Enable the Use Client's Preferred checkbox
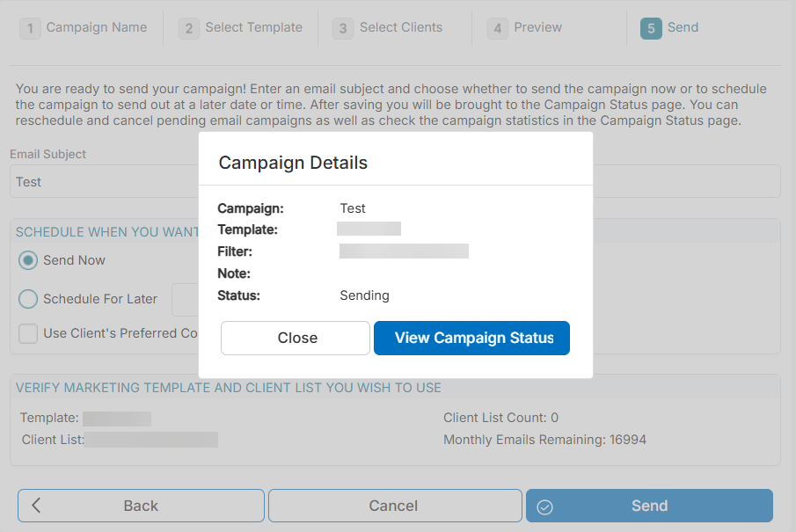The width and height of the screenshot is (796, 532). 27,333
